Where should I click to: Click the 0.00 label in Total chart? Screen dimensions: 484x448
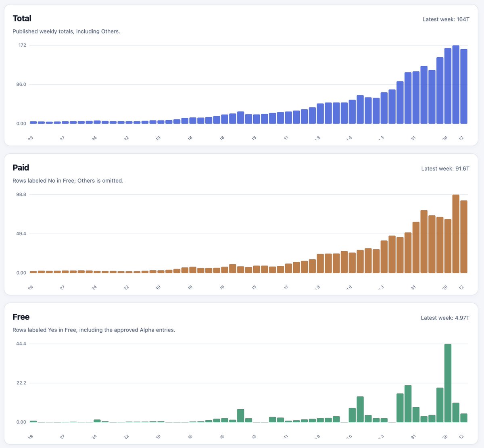[x=21, y=123]
